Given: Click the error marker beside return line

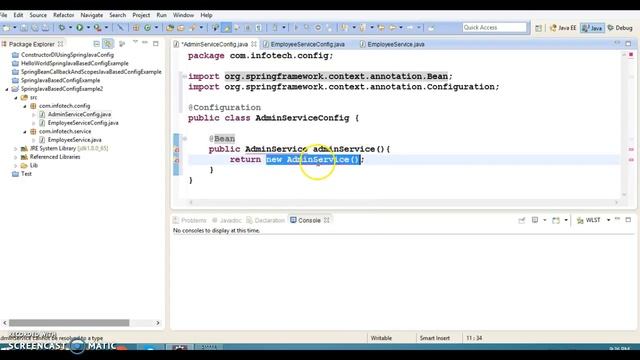Looking at the screenshot, I should pos(177,160).
